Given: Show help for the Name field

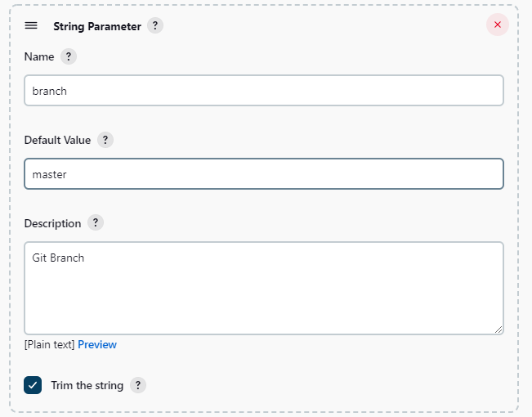Looking at the screenshot, I should (69, 57).
